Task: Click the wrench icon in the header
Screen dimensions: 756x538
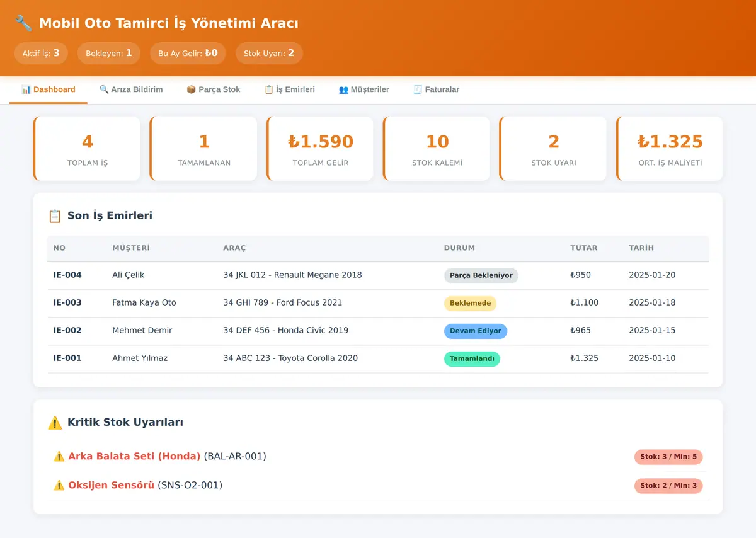Action: 23,23
